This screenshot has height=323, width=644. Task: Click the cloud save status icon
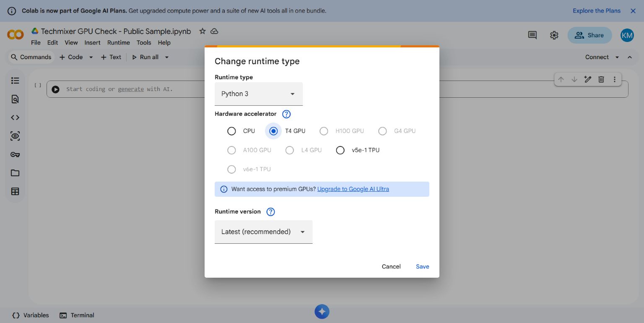click(214, 31)
